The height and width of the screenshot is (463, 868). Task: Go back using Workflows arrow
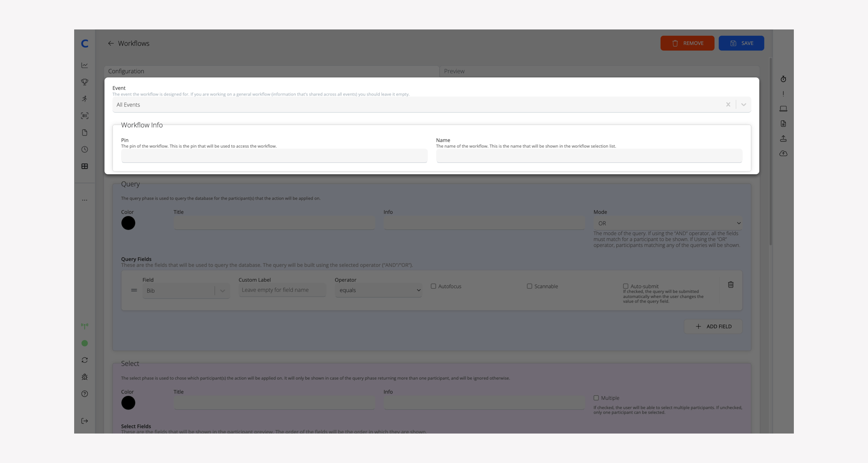click(x=111, y=43)
